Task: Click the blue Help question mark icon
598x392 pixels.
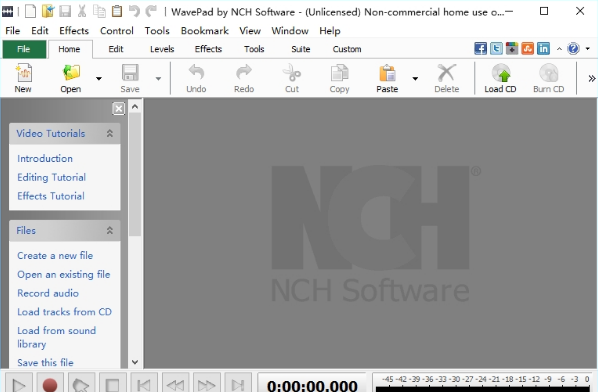Action: click(573, 48)
